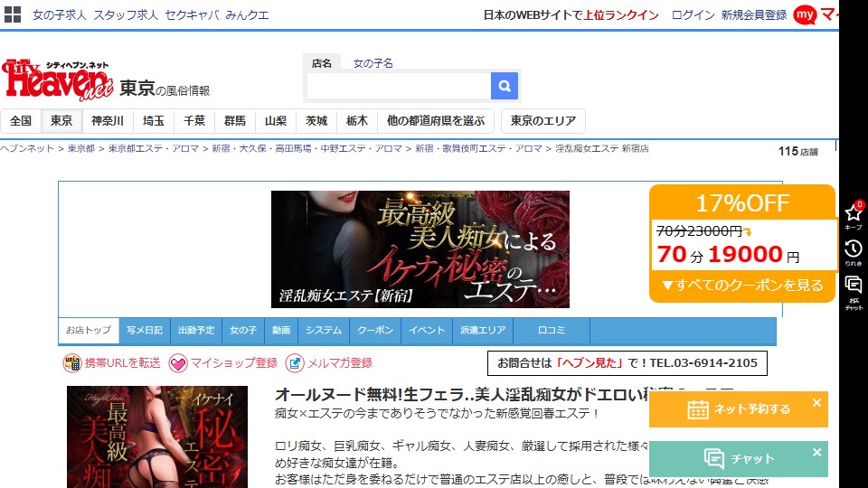Click the heart icon for マイショップ登録
This screenshot has height=488, width=868.
pos(178,363)
